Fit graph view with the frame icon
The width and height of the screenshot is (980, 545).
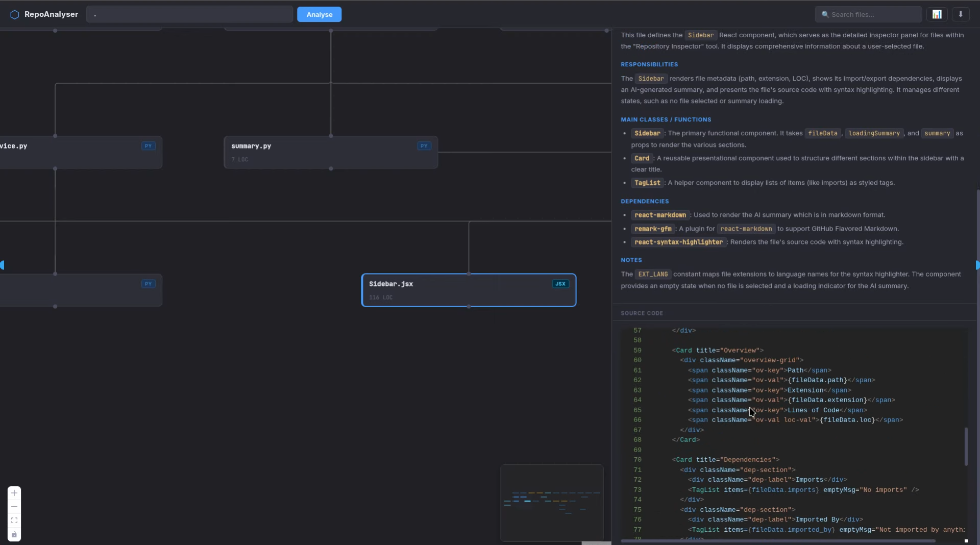click(14, 521)
